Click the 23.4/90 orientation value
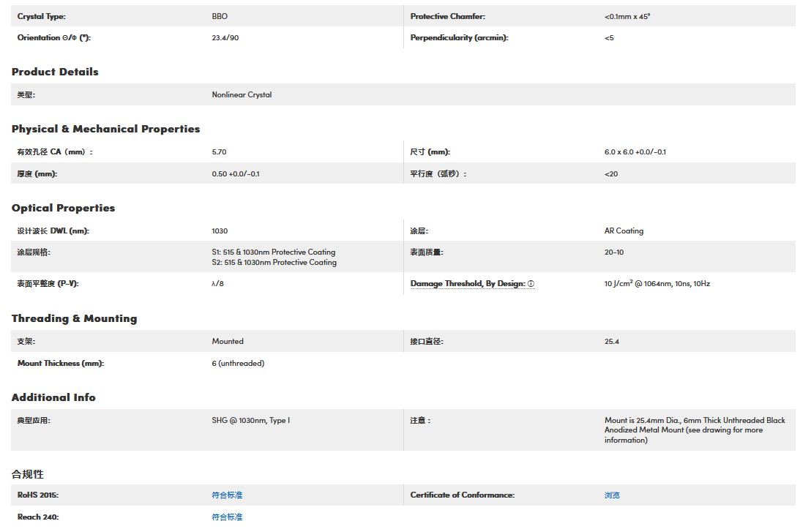The width and height of the screenshot is (800, 532). (x=225, y=37)
